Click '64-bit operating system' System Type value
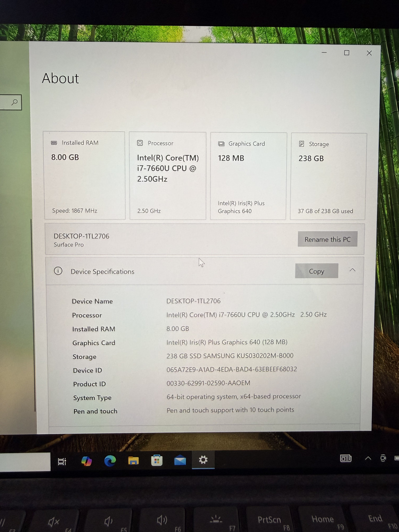Image resolution: width=399 pixels, height=532 pixels. [x=234, y=396]
